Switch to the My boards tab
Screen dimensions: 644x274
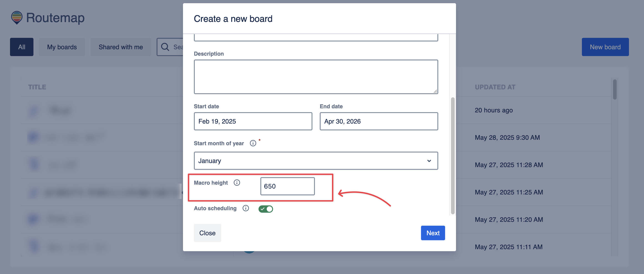tap(62, 47)
